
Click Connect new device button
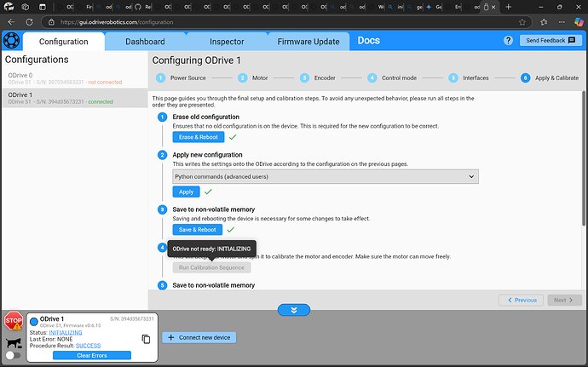199,337
